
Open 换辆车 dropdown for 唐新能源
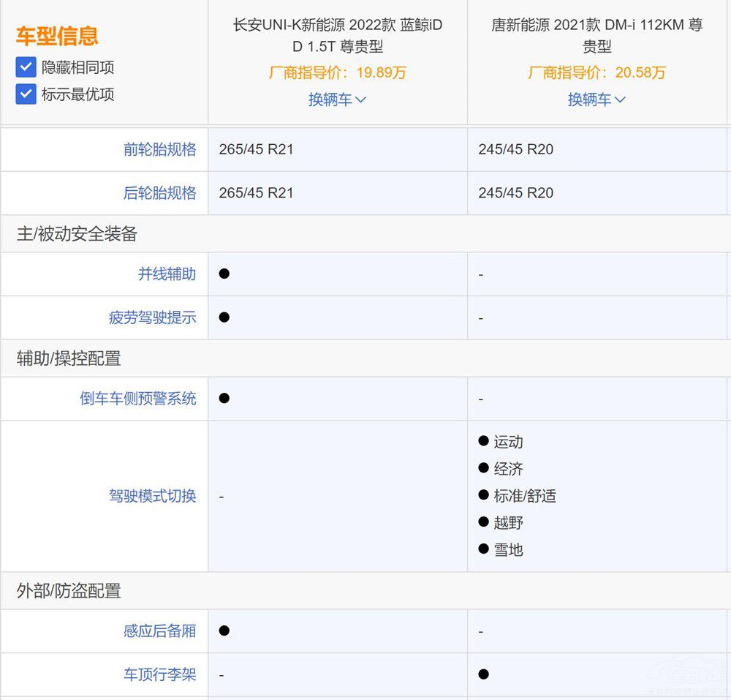(596, 99)
